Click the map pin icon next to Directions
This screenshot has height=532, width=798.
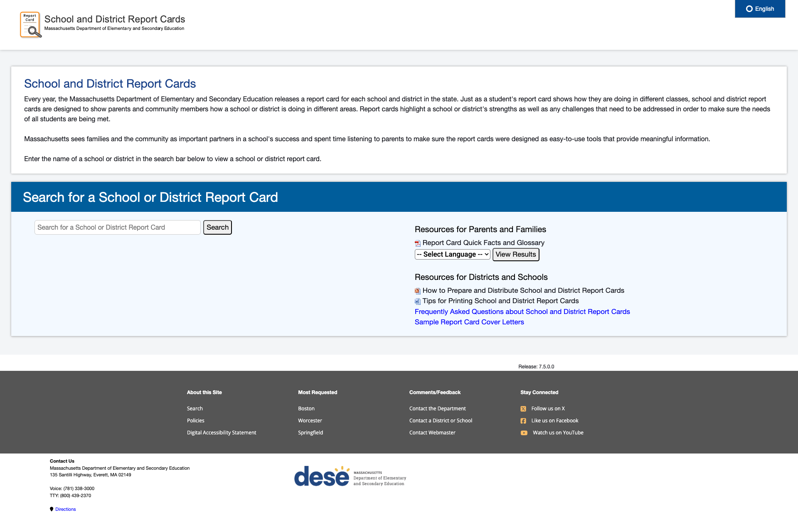point(52,509)
